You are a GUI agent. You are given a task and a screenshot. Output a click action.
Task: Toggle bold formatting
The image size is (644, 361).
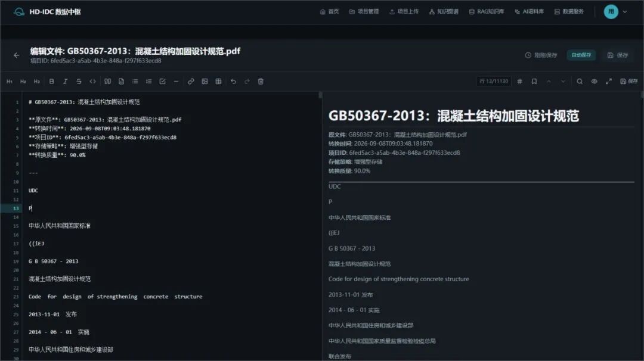point(51,81)
